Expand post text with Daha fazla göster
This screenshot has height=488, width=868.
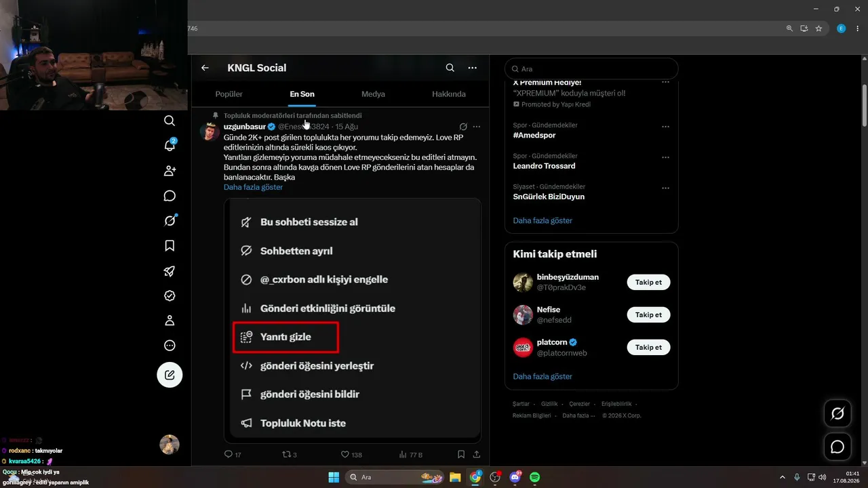click(253, 187)
